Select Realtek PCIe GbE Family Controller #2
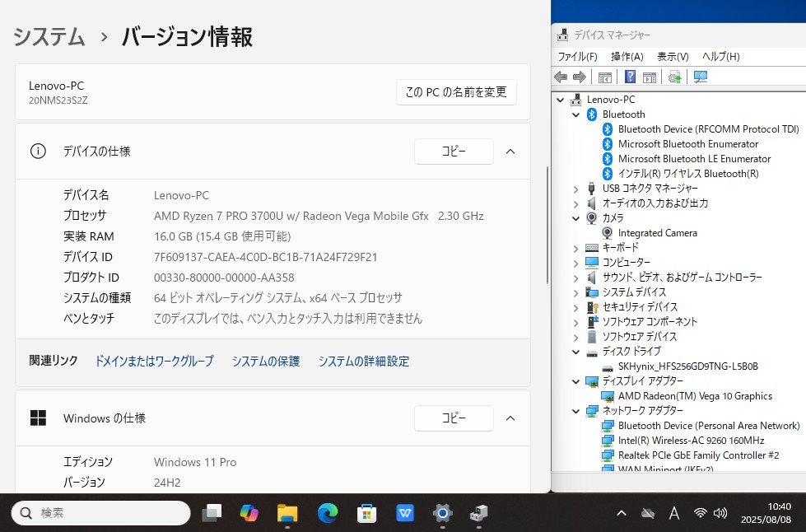Screen dimensions: 806x532 point(698,455)
